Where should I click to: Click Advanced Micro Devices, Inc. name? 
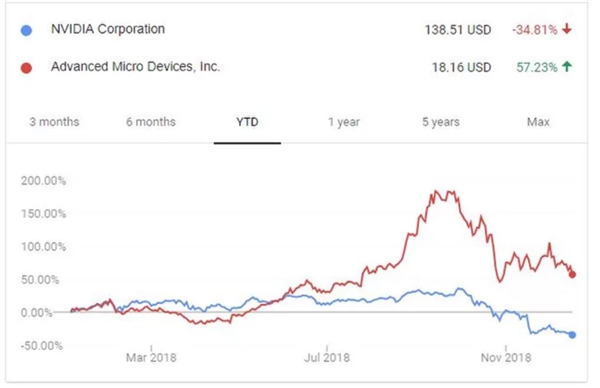(x=135, y=67)
